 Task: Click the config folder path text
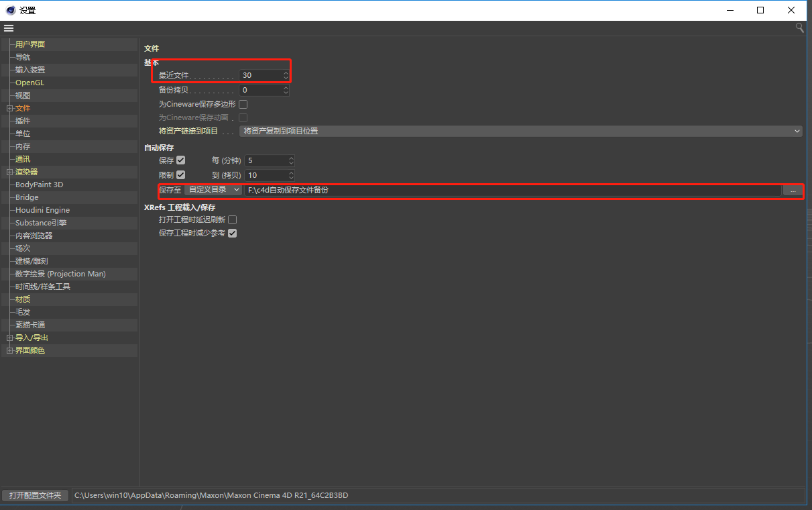211,495
